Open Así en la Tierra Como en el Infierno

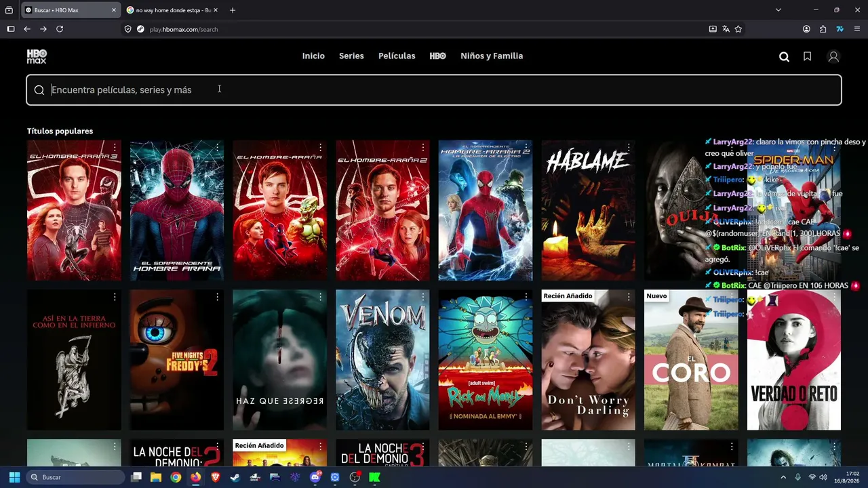click(x=74, y=360)
